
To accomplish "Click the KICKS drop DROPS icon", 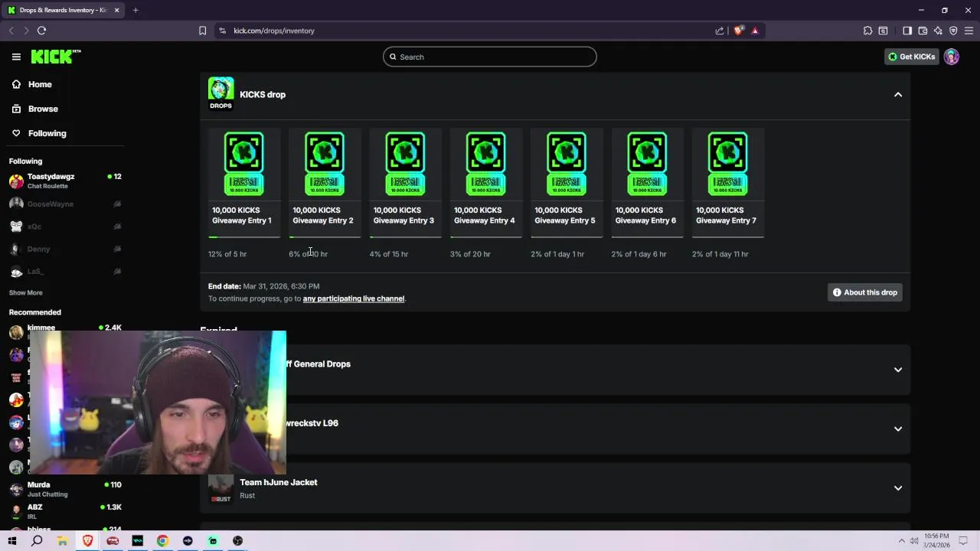I will [x=220, y=94].
